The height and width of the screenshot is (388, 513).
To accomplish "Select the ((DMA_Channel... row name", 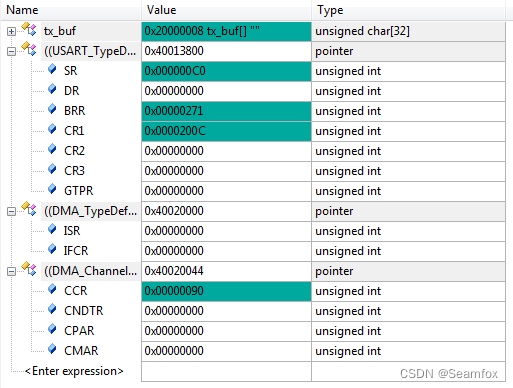I will [x=90, y=271].
